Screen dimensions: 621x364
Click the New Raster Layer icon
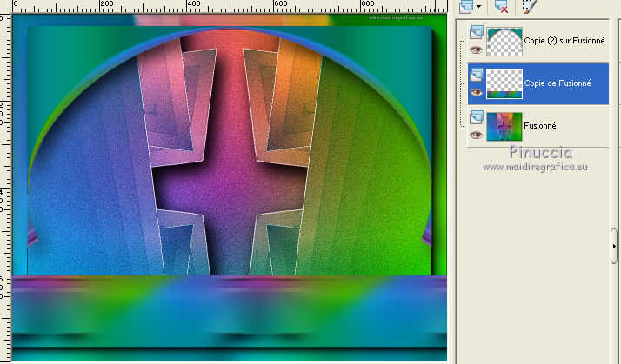click(x=464, y=6)
